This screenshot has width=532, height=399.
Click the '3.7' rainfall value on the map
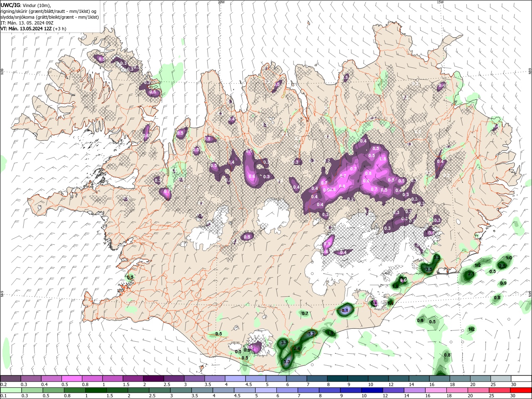point(284,342)
